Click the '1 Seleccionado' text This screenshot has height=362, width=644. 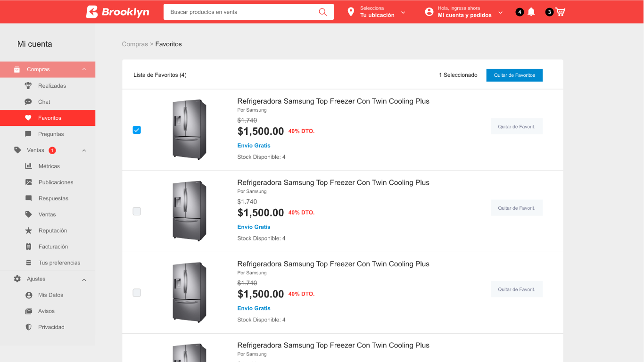pyautogui.click(x=458, y=75)
